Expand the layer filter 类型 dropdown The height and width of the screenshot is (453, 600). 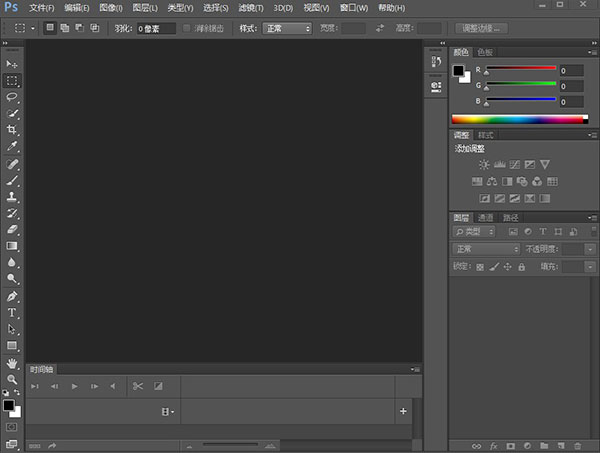(474, 231)
